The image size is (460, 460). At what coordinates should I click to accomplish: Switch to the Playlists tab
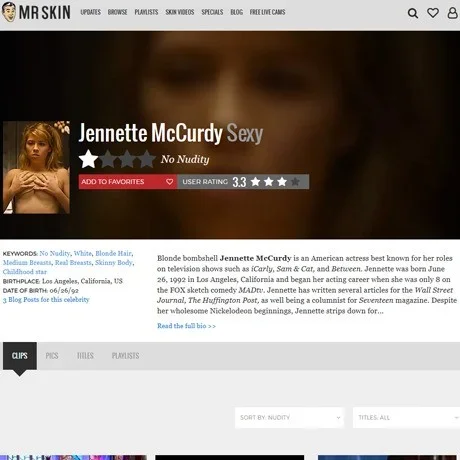point(125,356)
